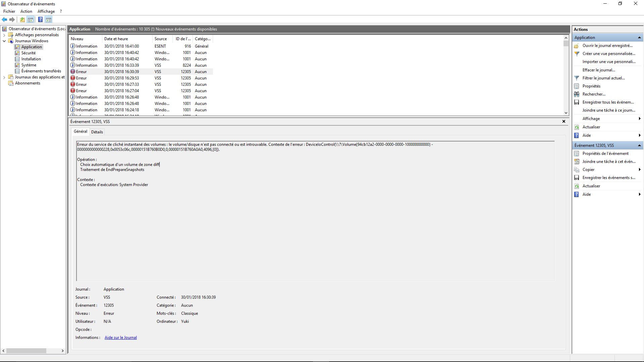Open the Affichage menu in menu bar
Screen dimensions: 644x362
46,11
